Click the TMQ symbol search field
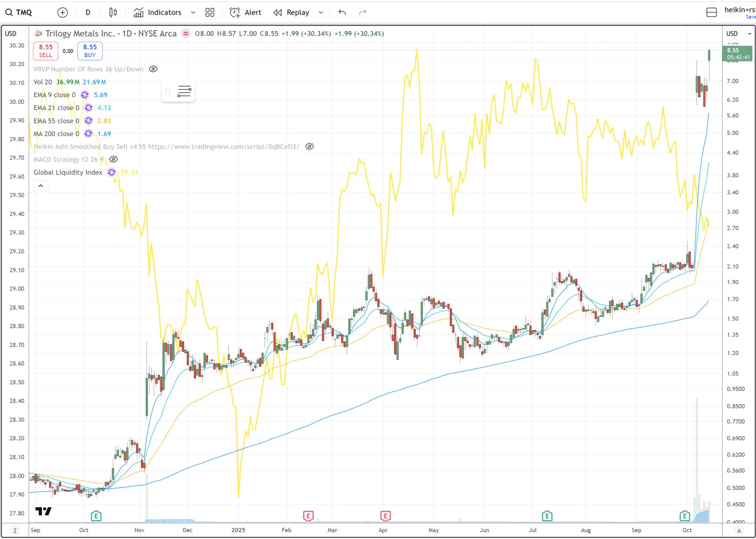This screenshot has width=756, height=539. [19, 12]
